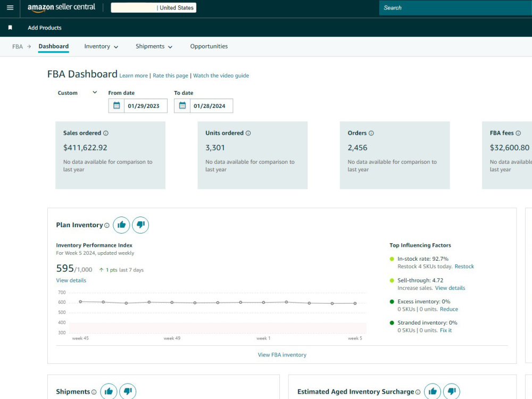Click the To date field 01/28/2024
The image size is (532, 399).
[211, 106]
